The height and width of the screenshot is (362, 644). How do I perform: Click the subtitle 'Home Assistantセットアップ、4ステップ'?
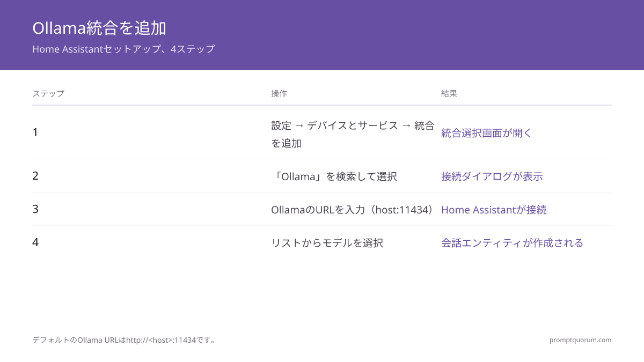123,49
